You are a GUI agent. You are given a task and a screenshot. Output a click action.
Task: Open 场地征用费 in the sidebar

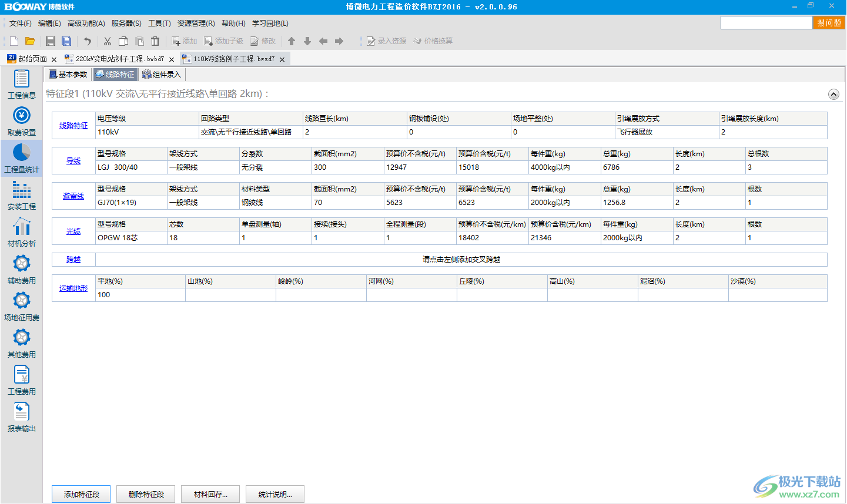pyautogui.click(x=22, y=307)
